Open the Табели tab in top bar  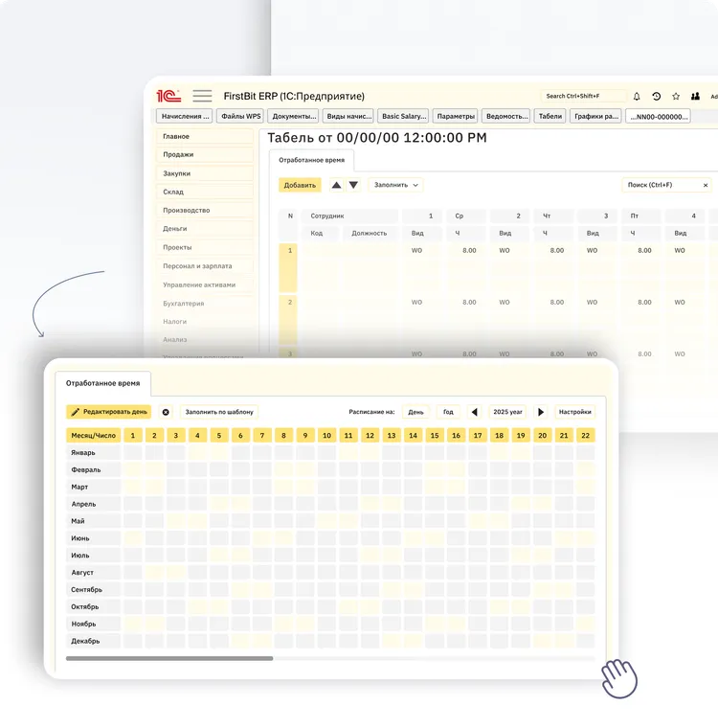point(550,116)
